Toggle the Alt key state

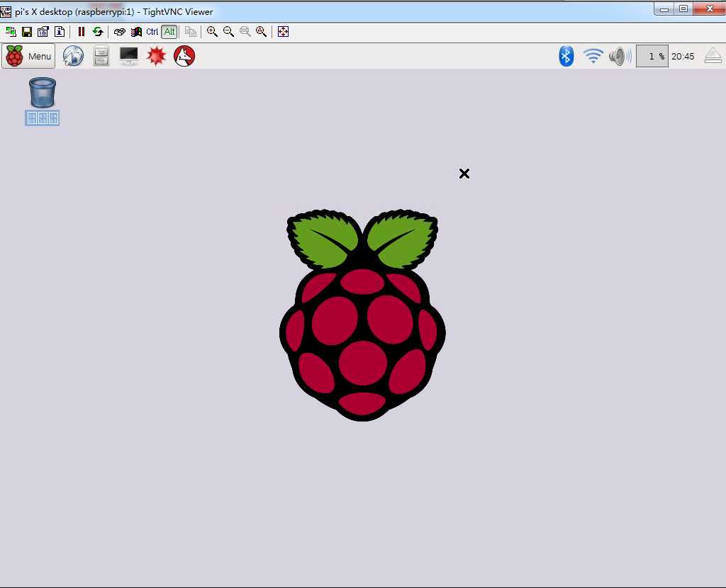169,31
